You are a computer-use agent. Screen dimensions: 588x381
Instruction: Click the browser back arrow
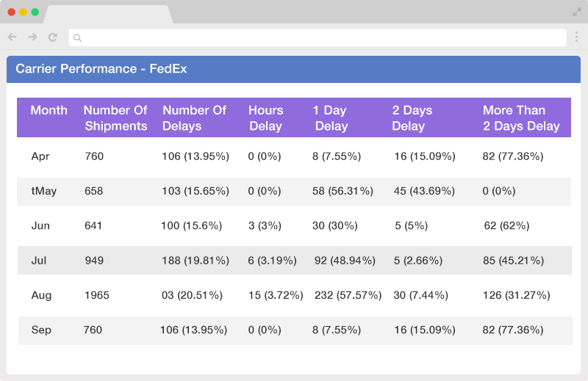(x=12, y=37)
